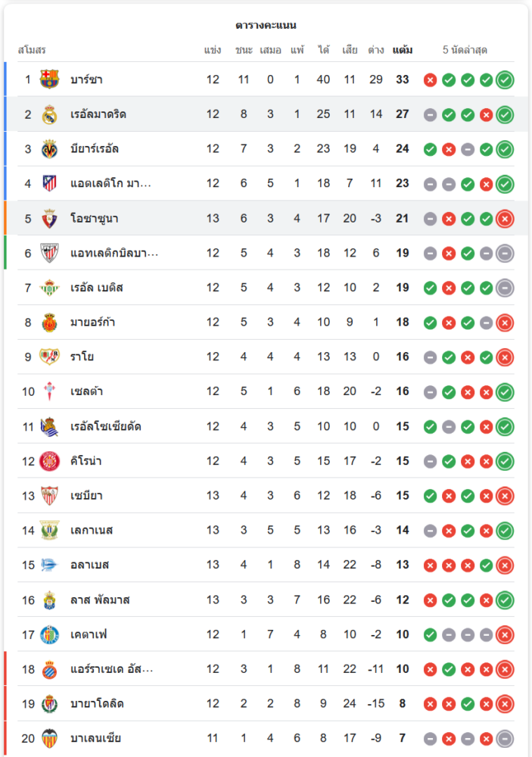
Task: Click the Barcelona club crest icon
Action: point(49,79)
